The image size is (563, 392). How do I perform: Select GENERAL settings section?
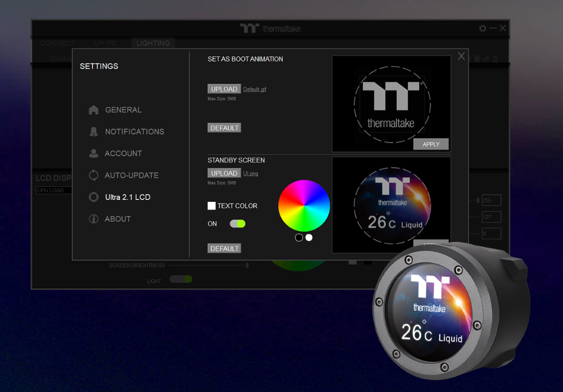click(x=123, y=110)
